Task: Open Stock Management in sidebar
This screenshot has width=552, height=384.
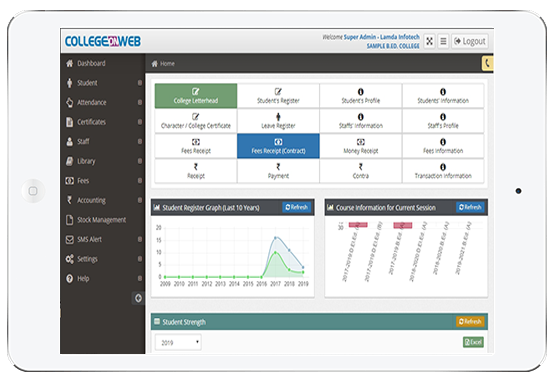Action: tap(102, 220)
